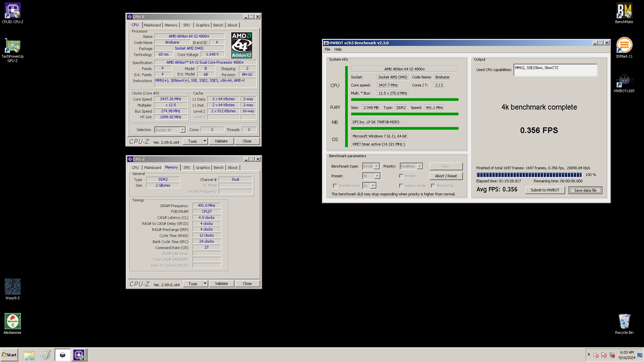
Task: Open the Preset 4k dropdown
Action: 371,176
